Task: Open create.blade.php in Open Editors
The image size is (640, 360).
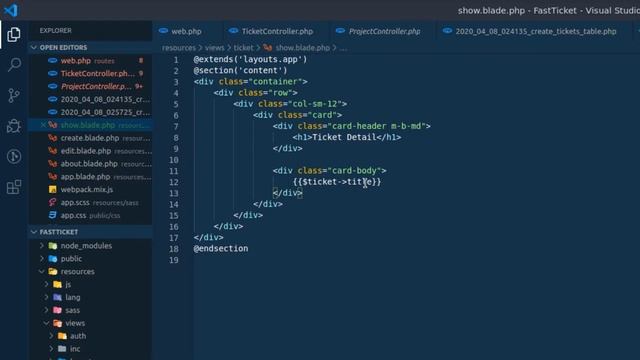Action: pyautogui.click(x=91, y=138)
